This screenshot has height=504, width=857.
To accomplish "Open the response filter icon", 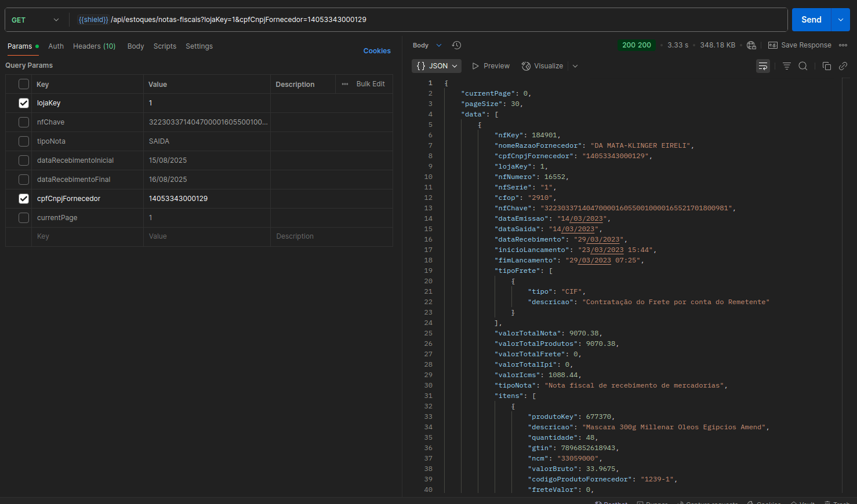I will pyautogui.click(x=787, y=66).
